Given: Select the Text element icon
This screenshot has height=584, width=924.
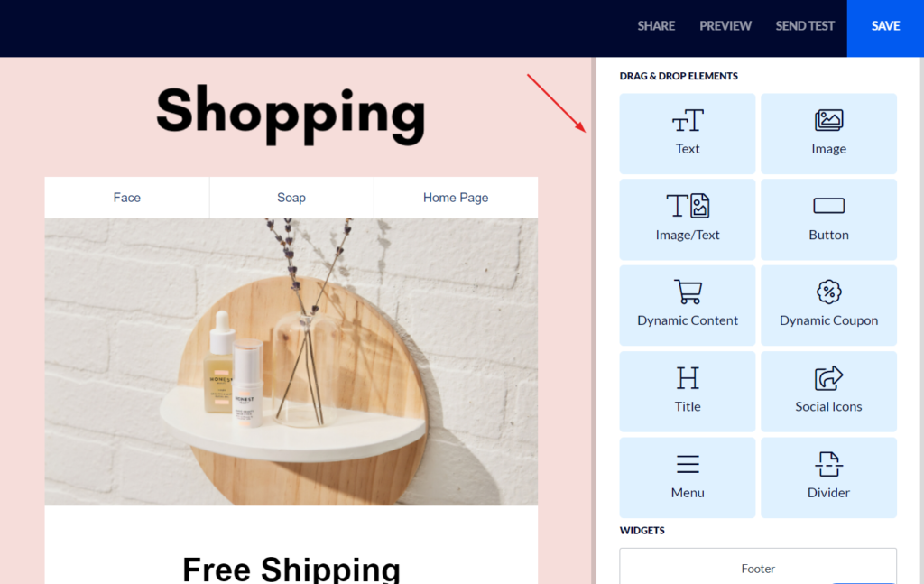Looking at the screenshot, I should click(x=688, y=121).
